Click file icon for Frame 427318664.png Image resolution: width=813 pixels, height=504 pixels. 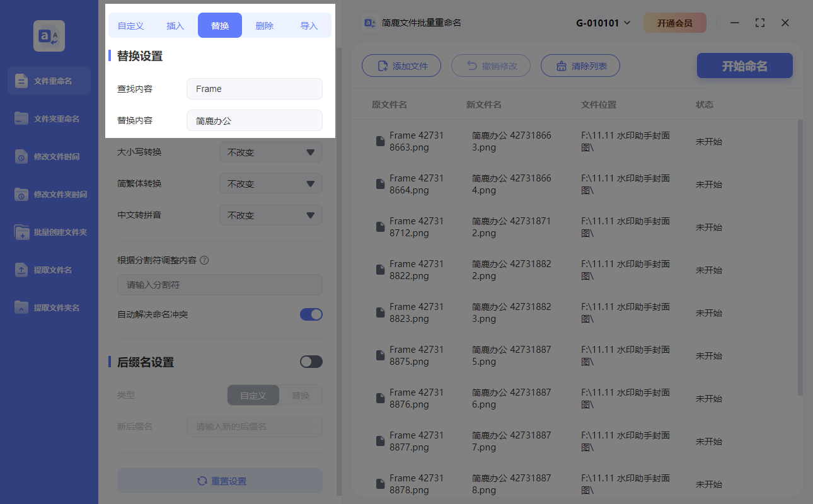[380, 184]
